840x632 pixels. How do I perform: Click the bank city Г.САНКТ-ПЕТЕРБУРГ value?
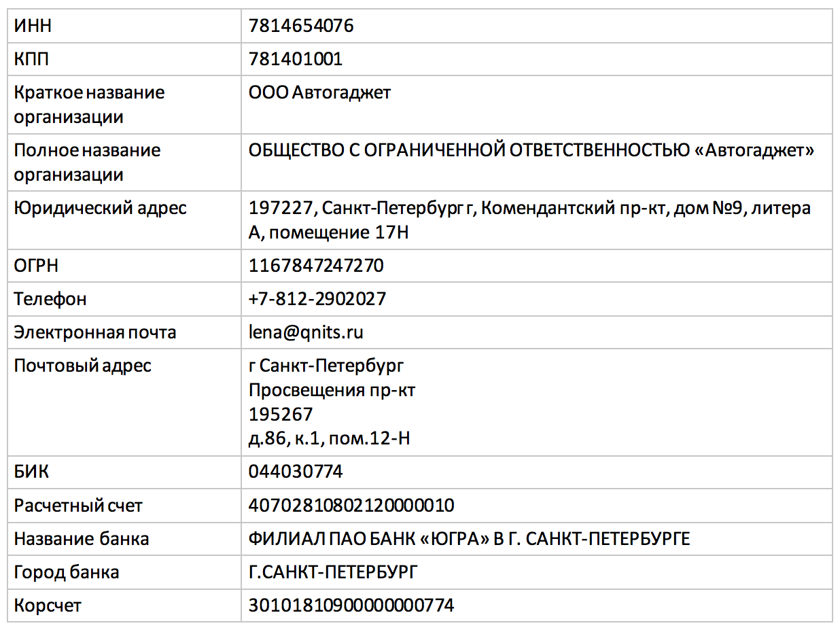click(x=333, y=572)
